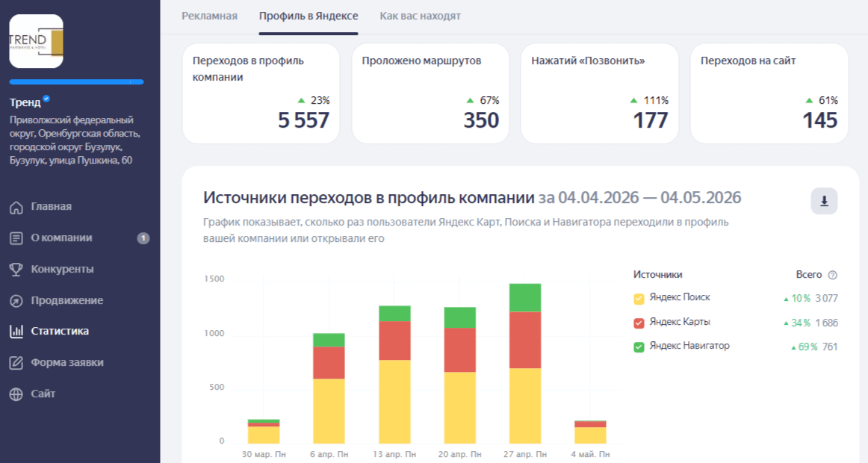Click the Яндекс Карты legend label
This screenshot has height=463, width=868.
click(680, 321)
